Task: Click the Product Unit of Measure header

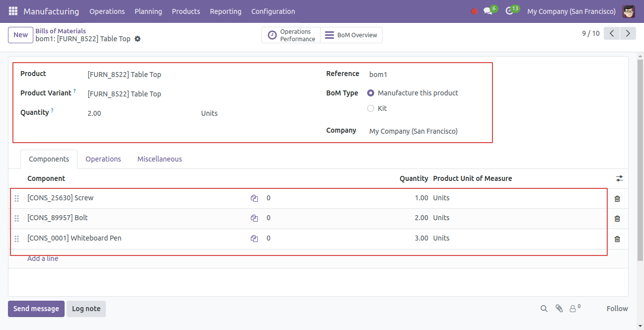Action: click(x=473, y=178)
